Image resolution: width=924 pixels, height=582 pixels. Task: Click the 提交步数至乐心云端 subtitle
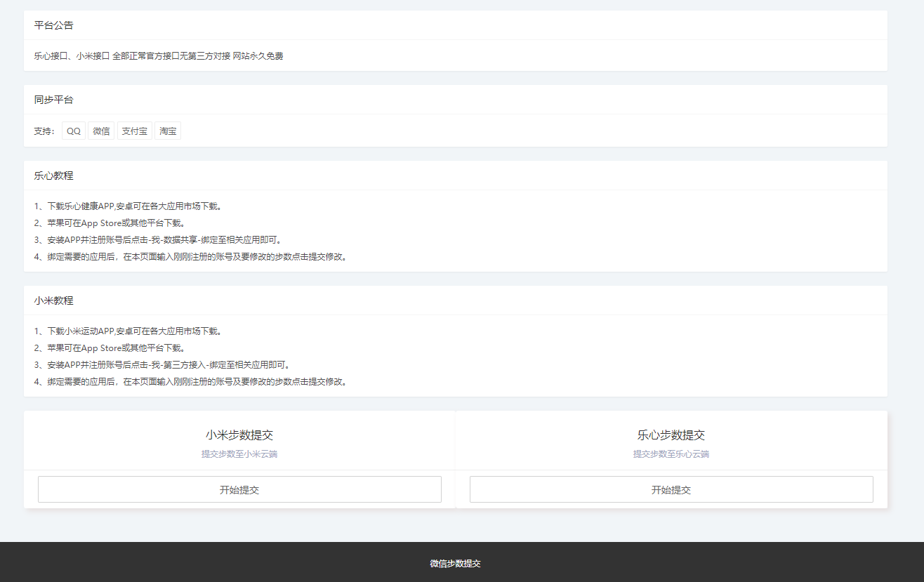pos(671,454)
